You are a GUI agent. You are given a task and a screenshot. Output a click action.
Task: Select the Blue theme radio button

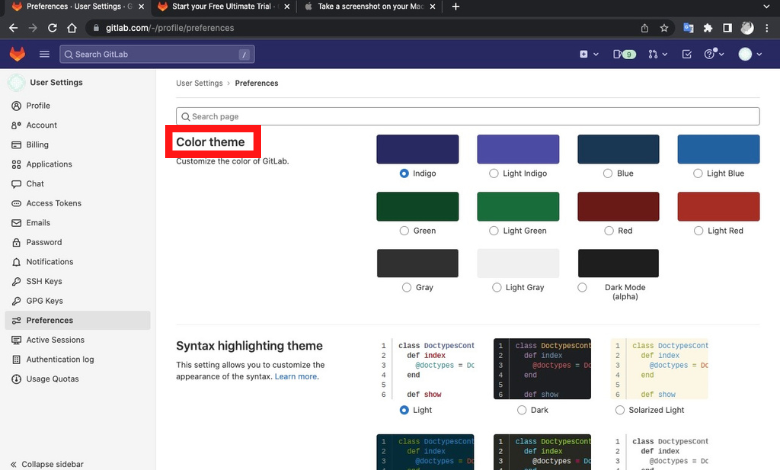click(607, 173)
